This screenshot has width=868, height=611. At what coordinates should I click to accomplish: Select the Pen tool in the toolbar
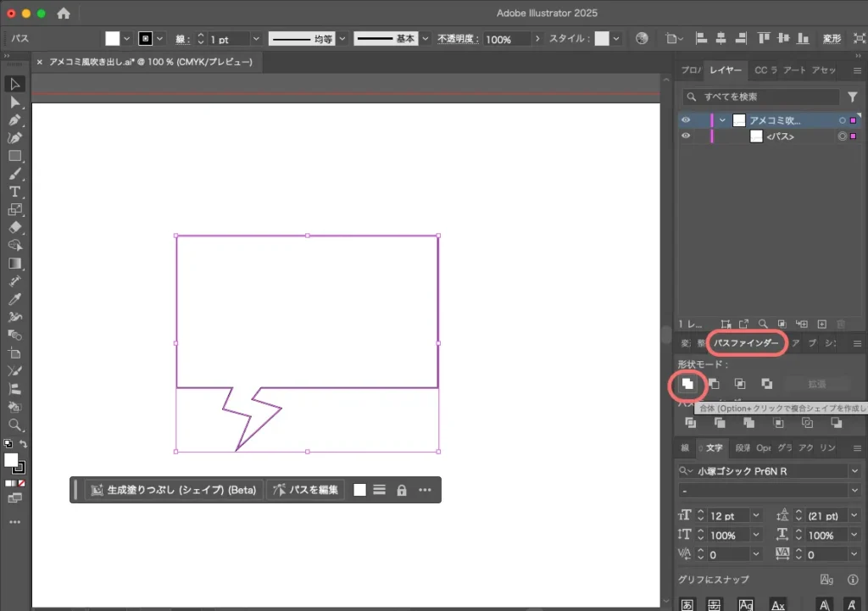click(x=14, y=119)
